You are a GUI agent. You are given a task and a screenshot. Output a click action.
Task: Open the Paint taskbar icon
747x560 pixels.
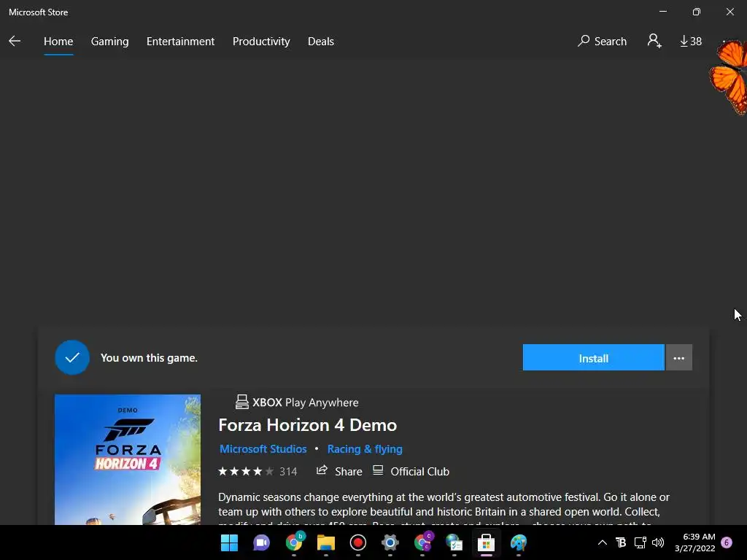(x=519, y=542)
